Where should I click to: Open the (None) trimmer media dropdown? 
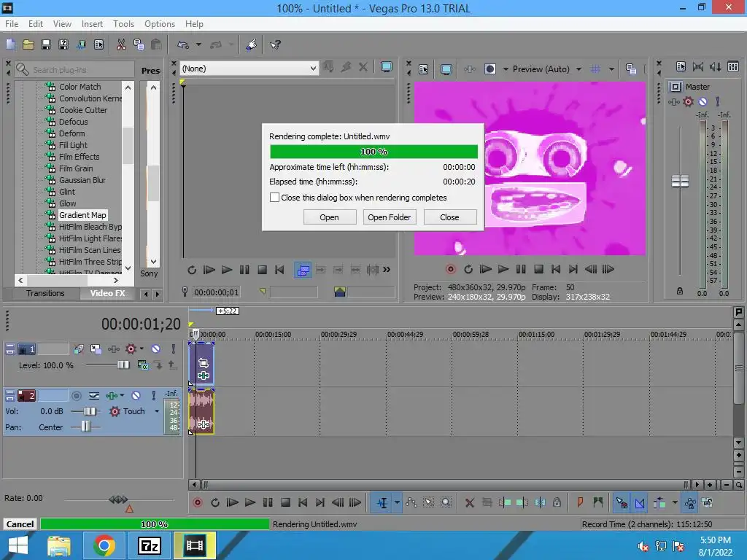pyautogui.click(x=313, y=69)
